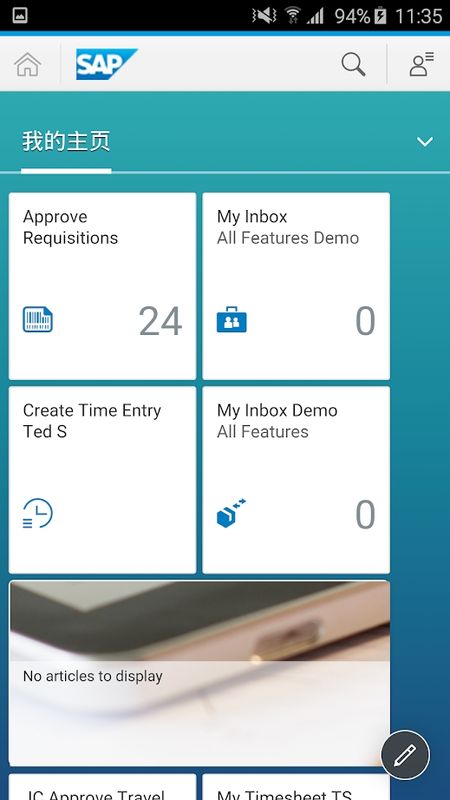Open My Inbox All Features Demo tile
Screen dimensions: 450x800
(x=296, y=286)
